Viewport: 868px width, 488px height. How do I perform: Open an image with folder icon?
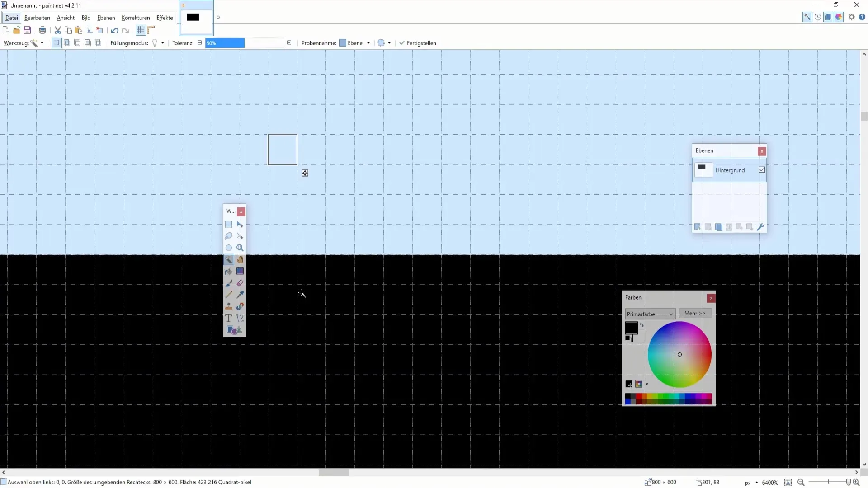[17, 30]
